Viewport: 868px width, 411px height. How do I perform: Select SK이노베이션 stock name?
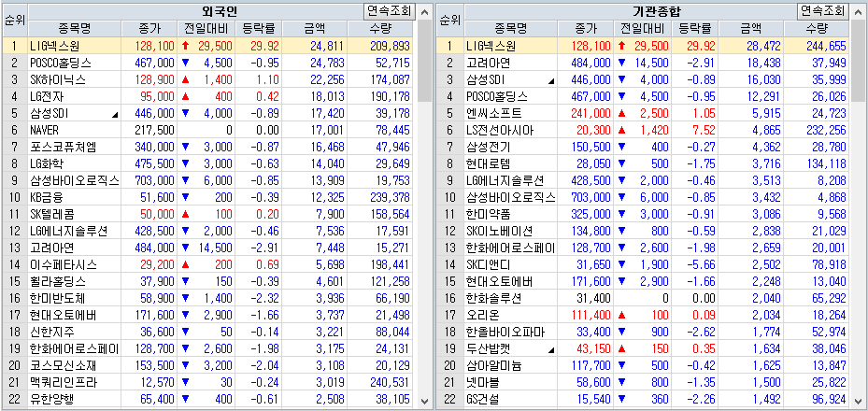(x=499, y=232)
